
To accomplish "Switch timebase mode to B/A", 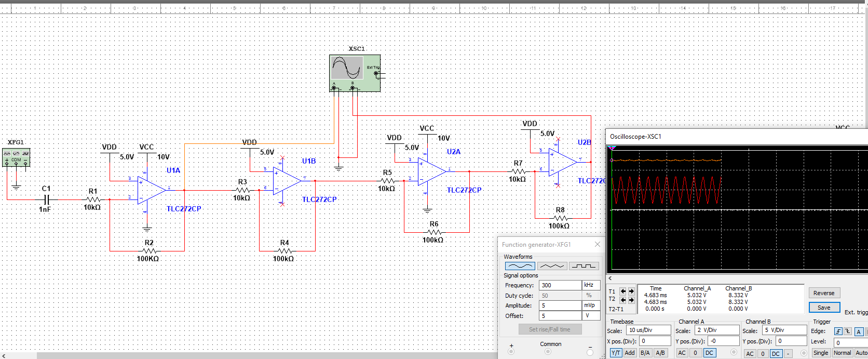I will tap(645, 353).
